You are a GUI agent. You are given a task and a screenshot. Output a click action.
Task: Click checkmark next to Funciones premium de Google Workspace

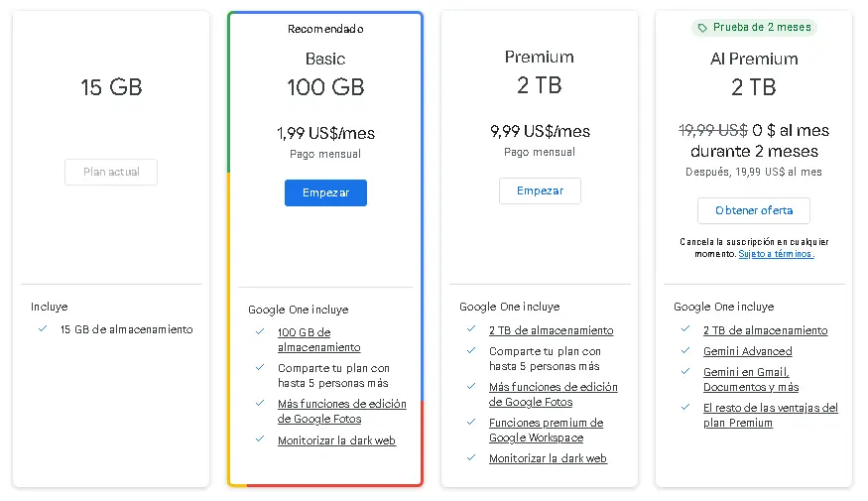click(x=470, y=423)
